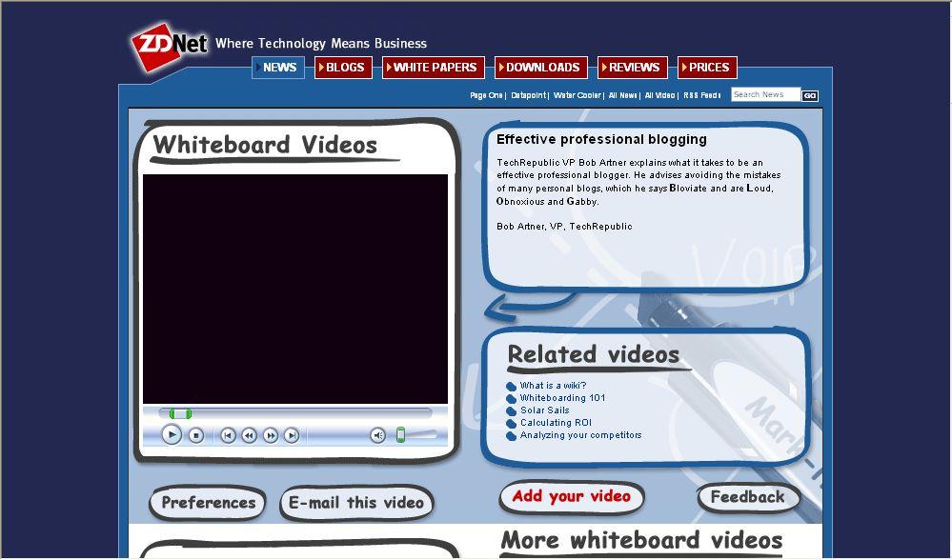The width and height of the screenshot is (952, 560).
Task: Open the Downloads tab
Action: tap(541, 68)
